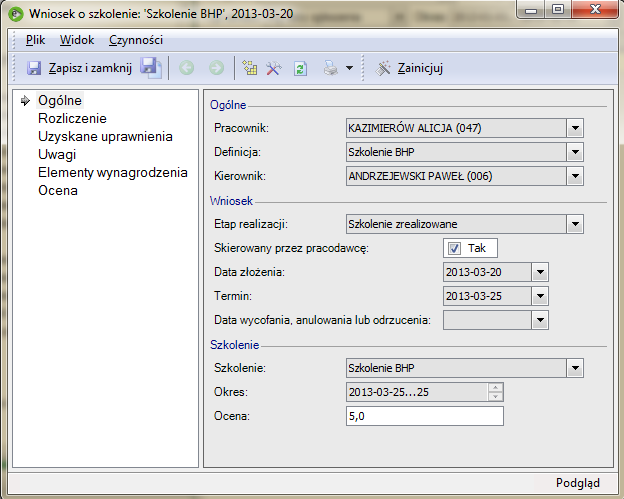Click the crossed tools icon
Image resolution: width=624 pixels, height=499 pixels.
(274, 68)
